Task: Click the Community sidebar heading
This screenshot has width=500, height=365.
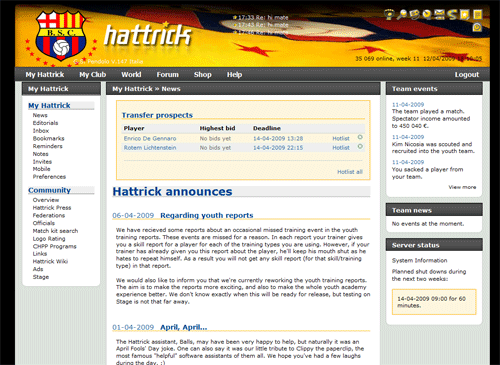Action: click(x=49, y=190)
